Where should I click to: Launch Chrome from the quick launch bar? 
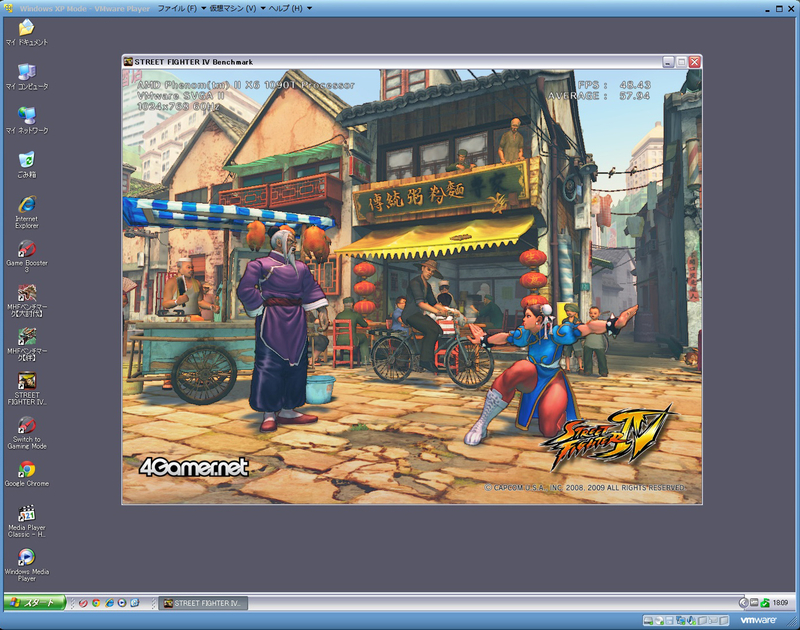click(96, 603)
